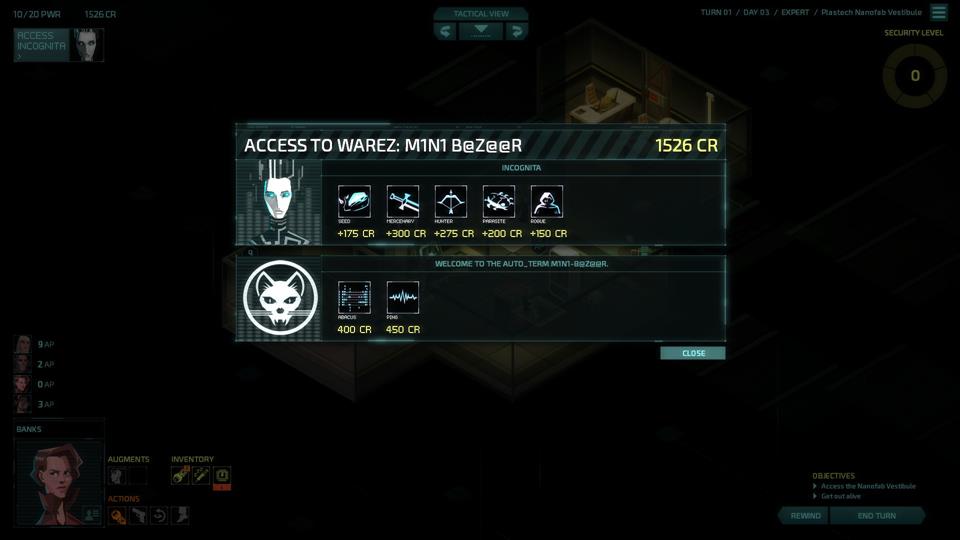960x540 pixels.
Task: Close the M1N1 B@Z@@R window
Action: tap(693, 353)
